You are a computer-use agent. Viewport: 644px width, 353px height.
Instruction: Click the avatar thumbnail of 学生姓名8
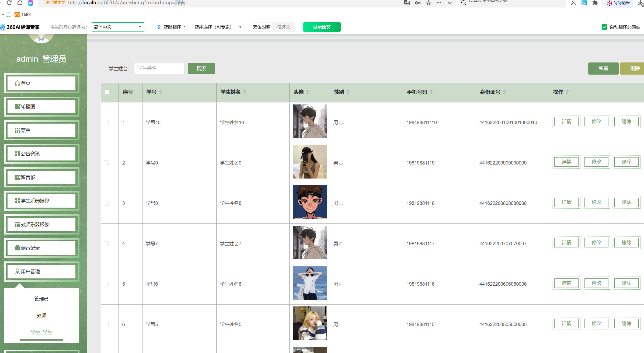[x=310, y=202]
